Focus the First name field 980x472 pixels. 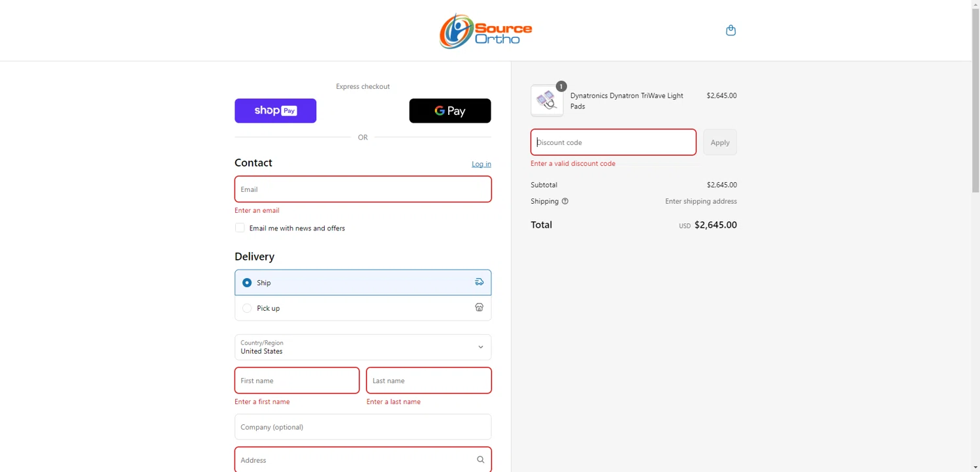click(x=297, y=381)
